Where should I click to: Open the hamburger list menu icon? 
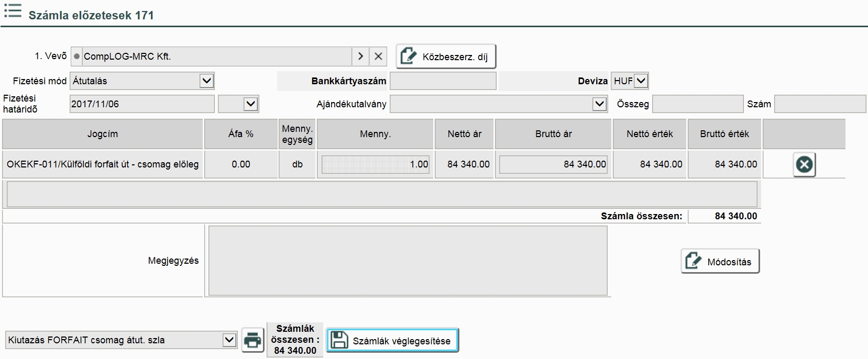13,11
